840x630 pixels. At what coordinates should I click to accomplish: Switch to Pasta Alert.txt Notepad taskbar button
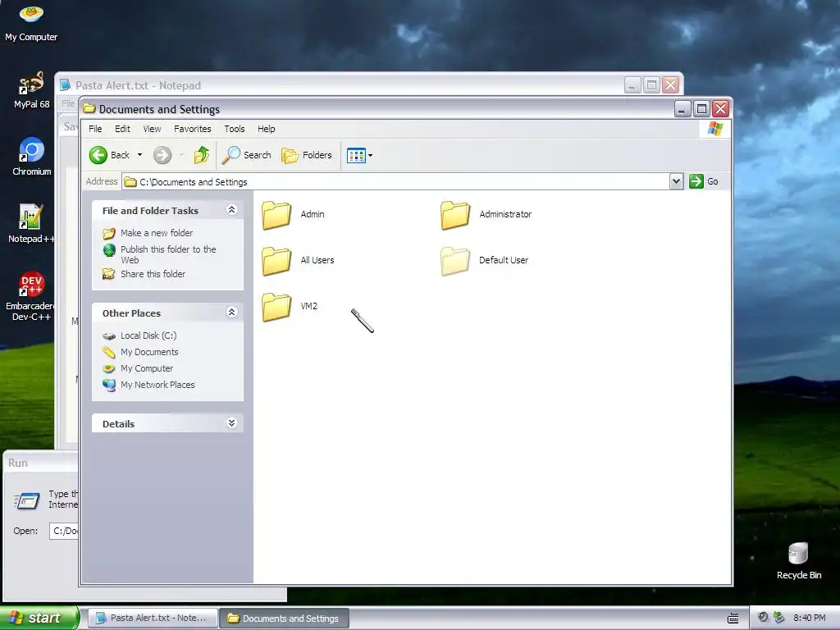[x=153, y=618]
